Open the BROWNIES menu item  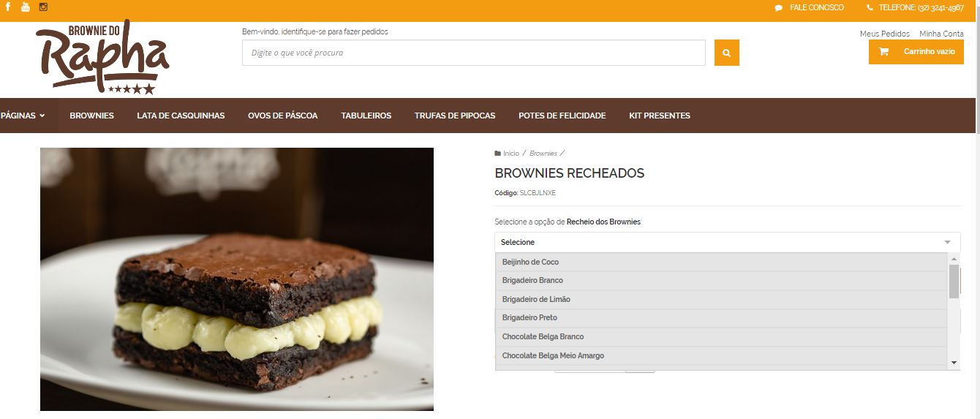pos(91,116)
